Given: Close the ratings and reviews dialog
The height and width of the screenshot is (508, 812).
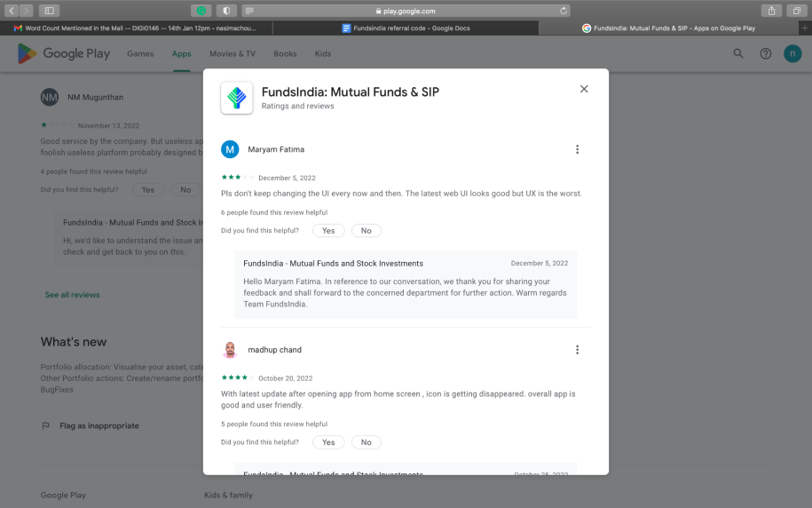Looking at the screenshot, I should coord(584,89).
